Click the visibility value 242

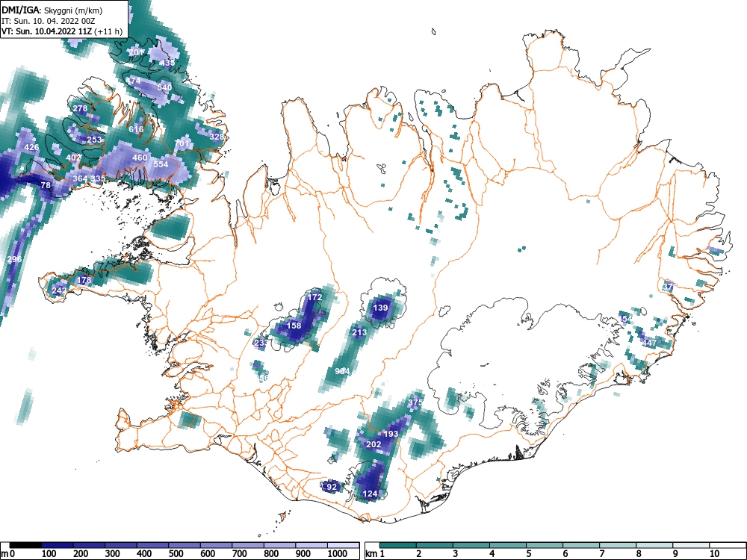click(x=59, y=290)
